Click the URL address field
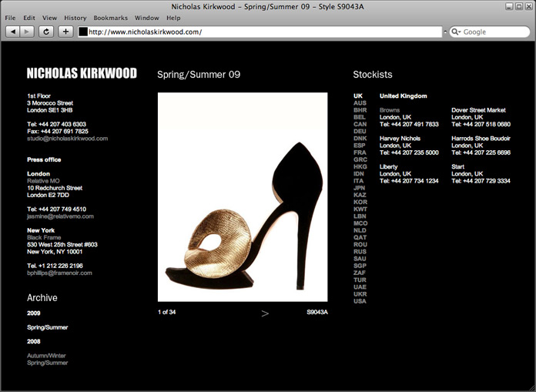Screen dimensions: 536x392 click(260, 32)
